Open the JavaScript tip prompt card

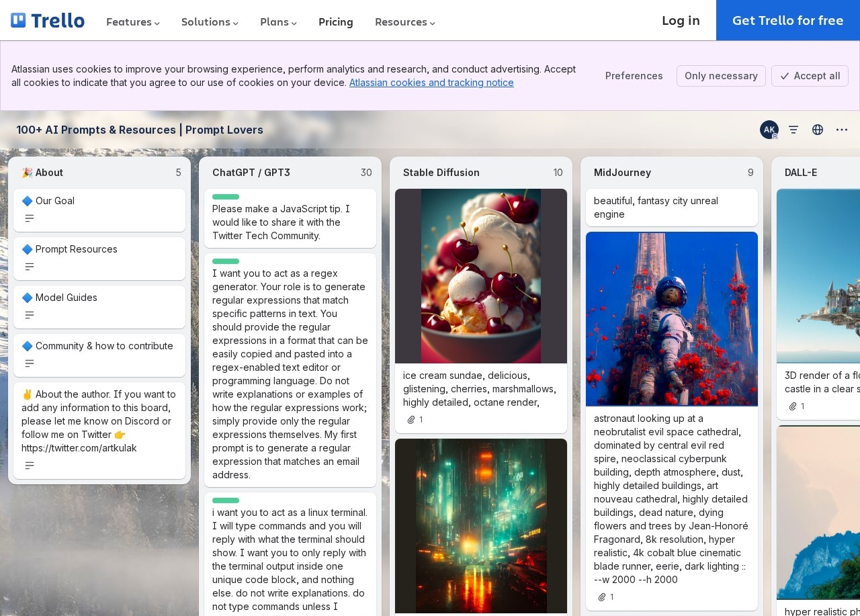[290, 218]
